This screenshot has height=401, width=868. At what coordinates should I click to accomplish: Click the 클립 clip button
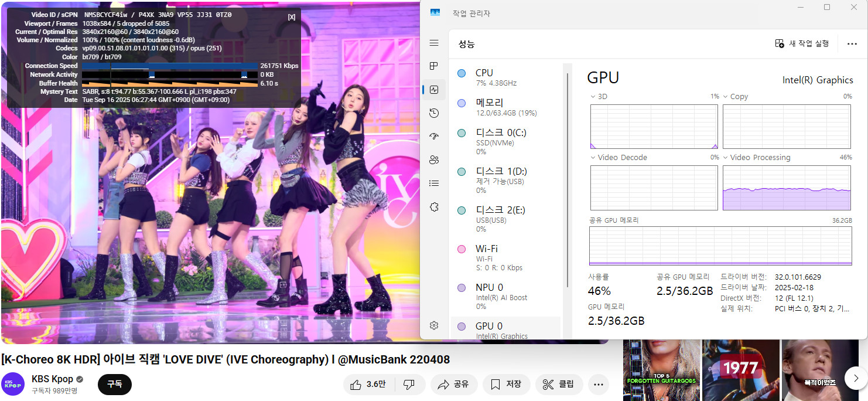pos(559,385)
